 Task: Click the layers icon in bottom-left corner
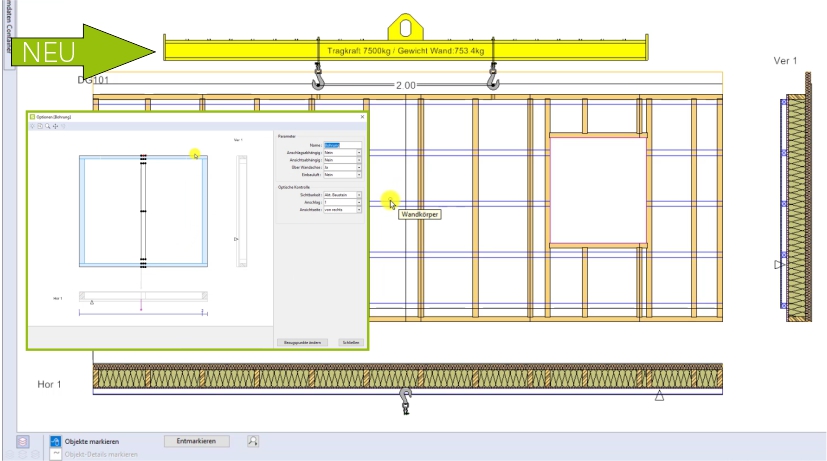pyautogui.click(x=22, y=441)
